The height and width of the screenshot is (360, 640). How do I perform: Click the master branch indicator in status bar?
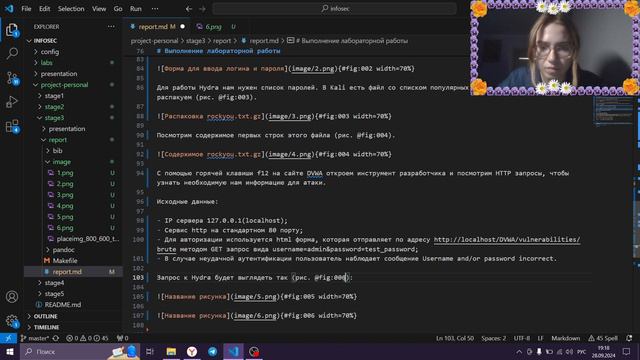(35, 338)
